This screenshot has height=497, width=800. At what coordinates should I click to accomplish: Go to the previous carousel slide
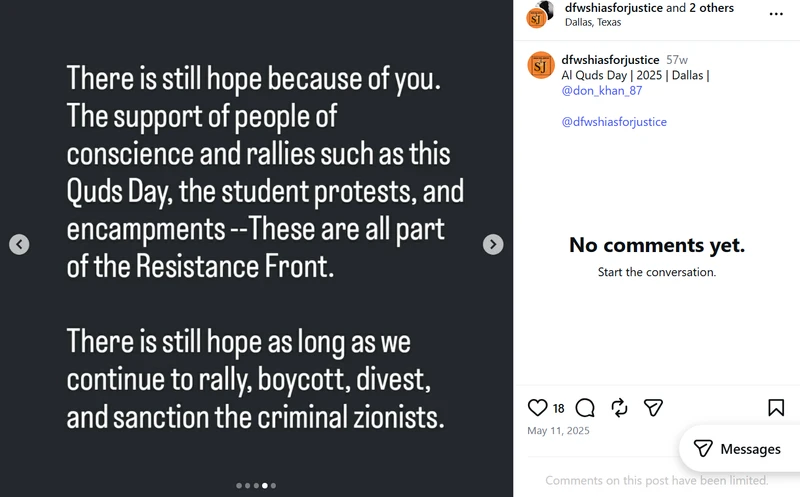tap(19, 244)
